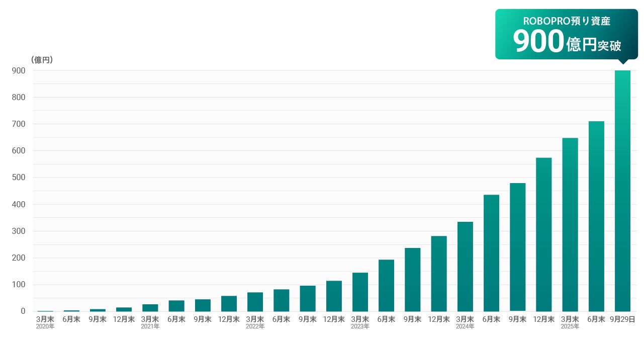
Task: Select the bar above 3月末 2023年
Action: (360, 292)
